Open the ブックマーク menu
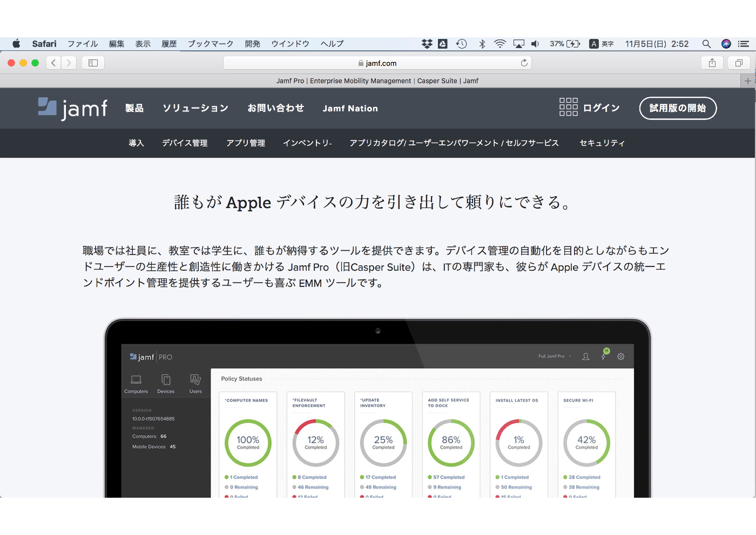The width and height of the screenshot is (756, 535). [x=211, y=44]
